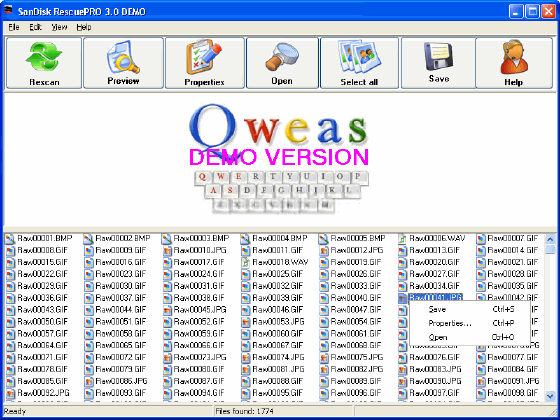Close the SanDisk RescuePRO window
560x420 pixels.
coord(548,11)
